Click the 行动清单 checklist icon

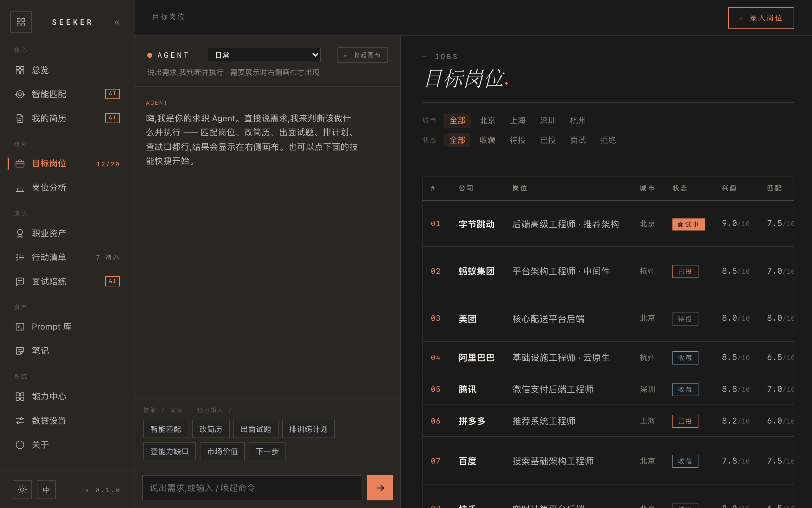click(x=20, y=258)
